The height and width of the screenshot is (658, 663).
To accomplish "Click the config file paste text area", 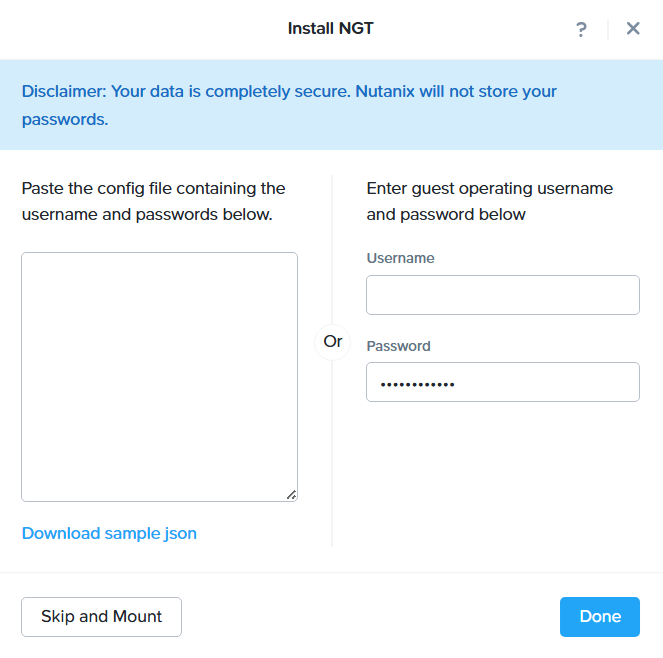I will (159, 376).
